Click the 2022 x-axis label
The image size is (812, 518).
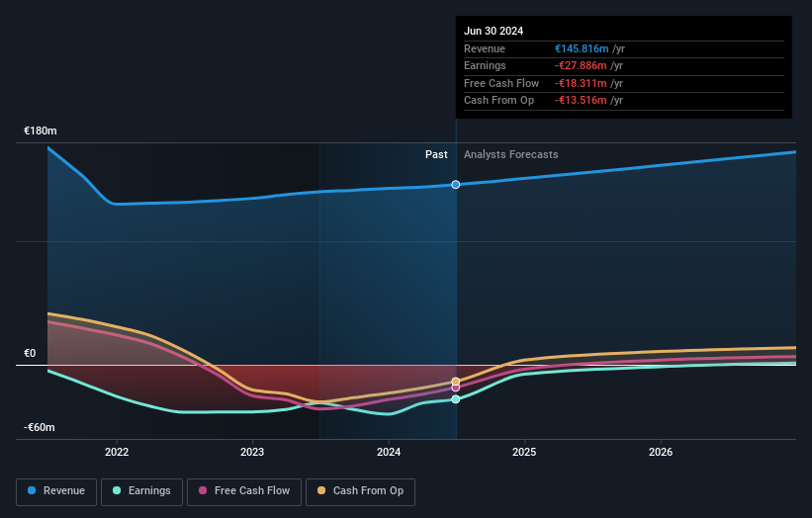[117, 452]
